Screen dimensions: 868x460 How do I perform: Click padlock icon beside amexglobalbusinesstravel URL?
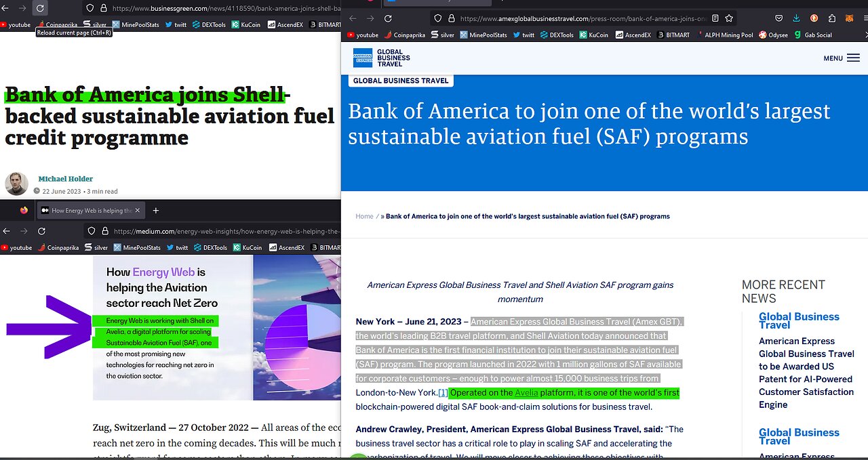451,18
